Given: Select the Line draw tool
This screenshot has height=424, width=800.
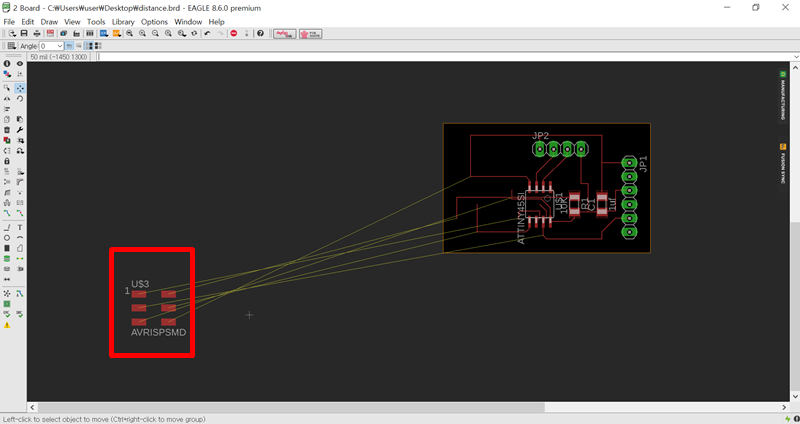Looking at the screenshot, I should [7, 228].
